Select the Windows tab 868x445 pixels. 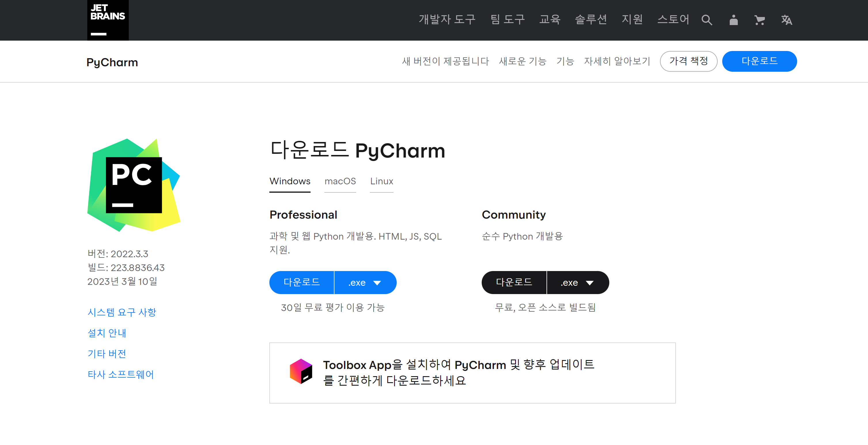pyautogui.click(x=290, y=181)
